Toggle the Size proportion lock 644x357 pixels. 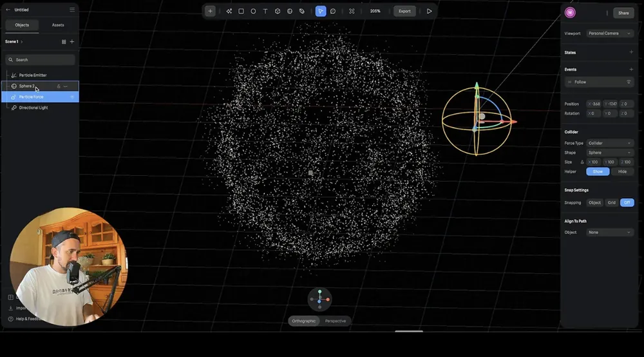[x=582, y=162]
